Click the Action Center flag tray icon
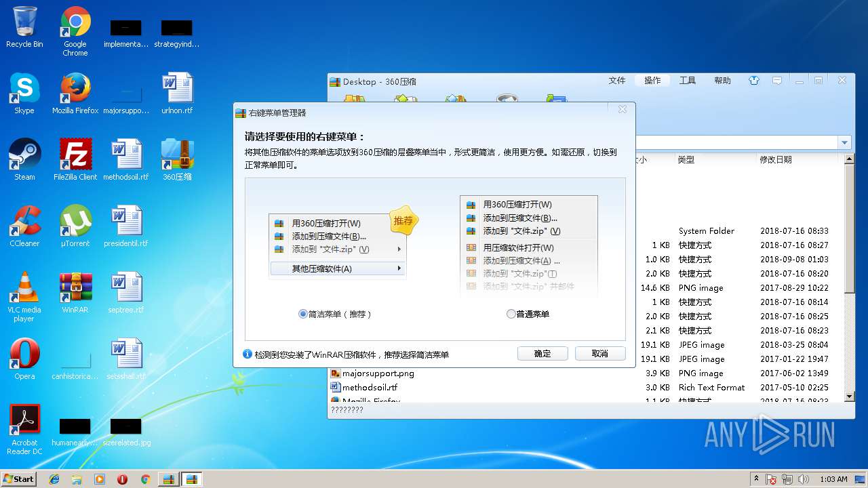Viewport: 868px width, 488px height. [772, 479]
